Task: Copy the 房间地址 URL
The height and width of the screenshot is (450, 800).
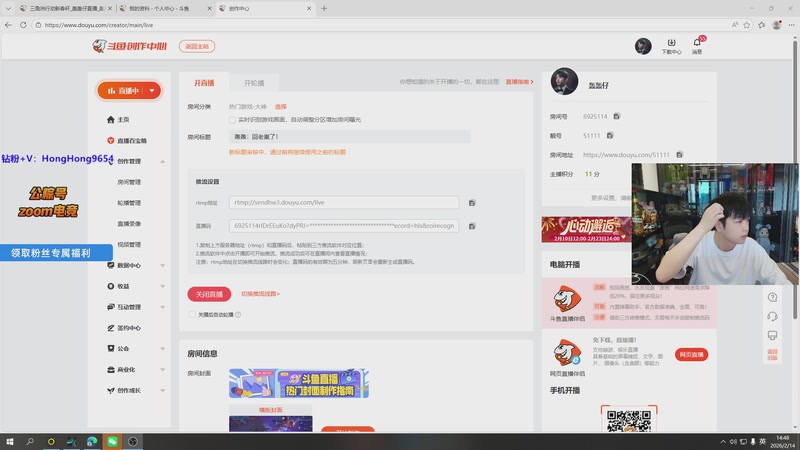Action: 679,155
